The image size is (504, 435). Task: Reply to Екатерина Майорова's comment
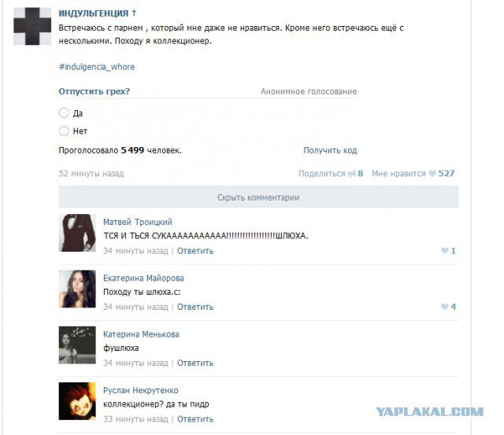(195, 307)
